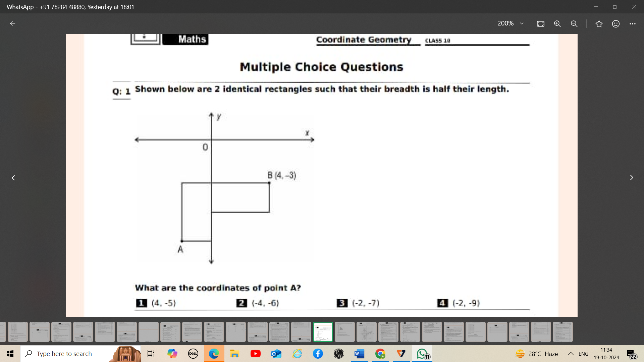The height and width of the screenshot is (362, 644).
Task: Click the Chrome browser icon in taskbar
Action: 380,353
